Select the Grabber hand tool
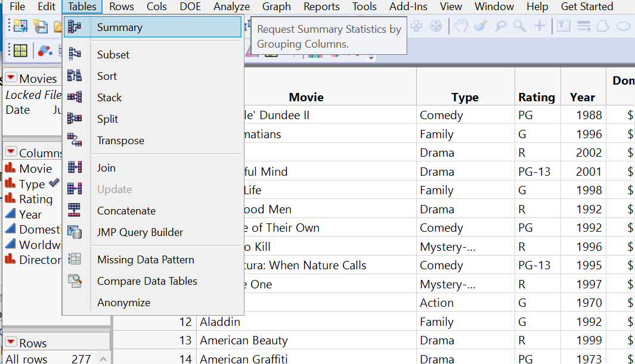This screenshot has width=635, height=364. tap(460, 26)
